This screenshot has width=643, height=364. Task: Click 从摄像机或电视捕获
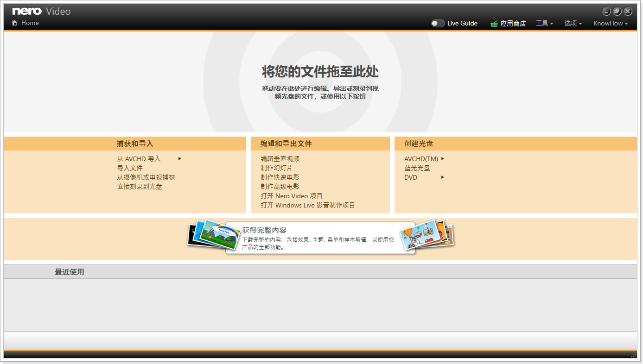tap(146, 177)
